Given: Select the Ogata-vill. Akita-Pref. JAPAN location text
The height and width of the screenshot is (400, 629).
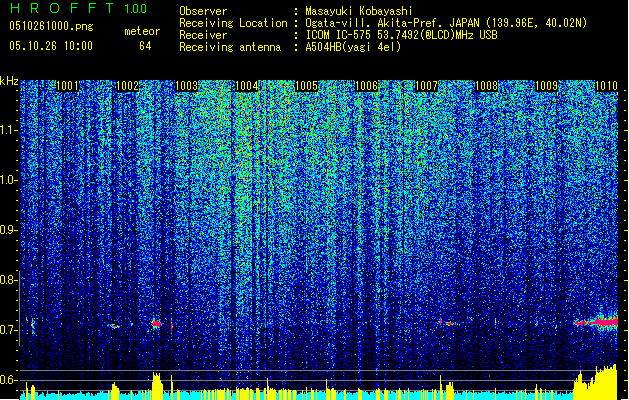Looking at the screenshot, I should 446,23.
